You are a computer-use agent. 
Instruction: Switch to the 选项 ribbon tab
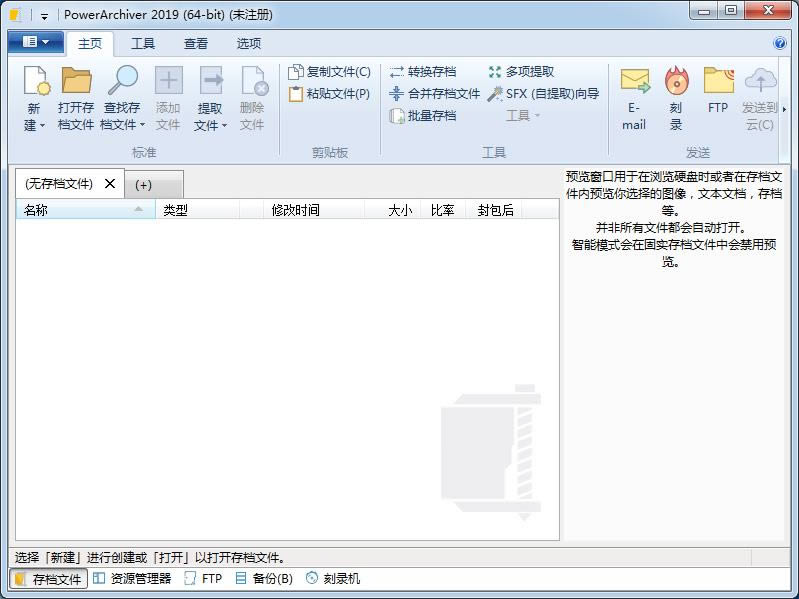click(249, 44)
